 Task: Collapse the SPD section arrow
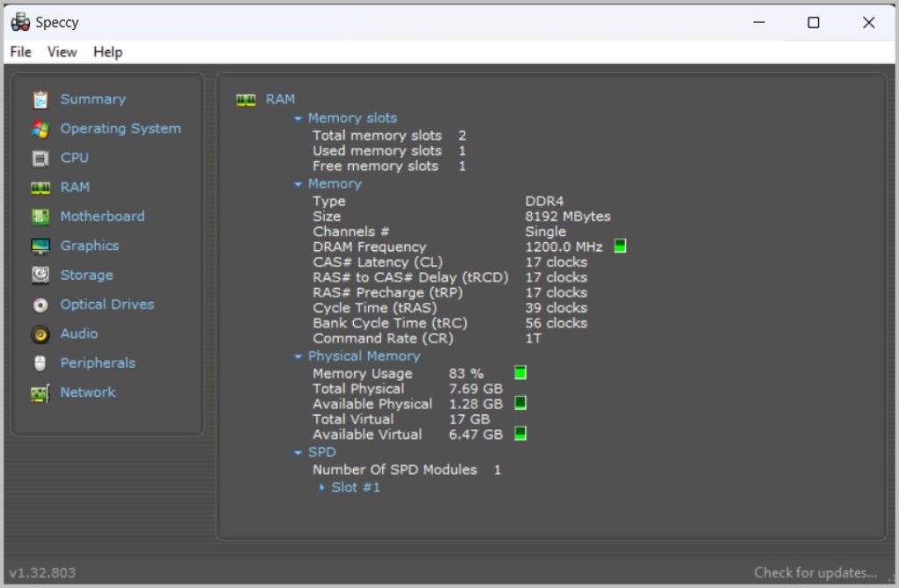click(298, 453)
